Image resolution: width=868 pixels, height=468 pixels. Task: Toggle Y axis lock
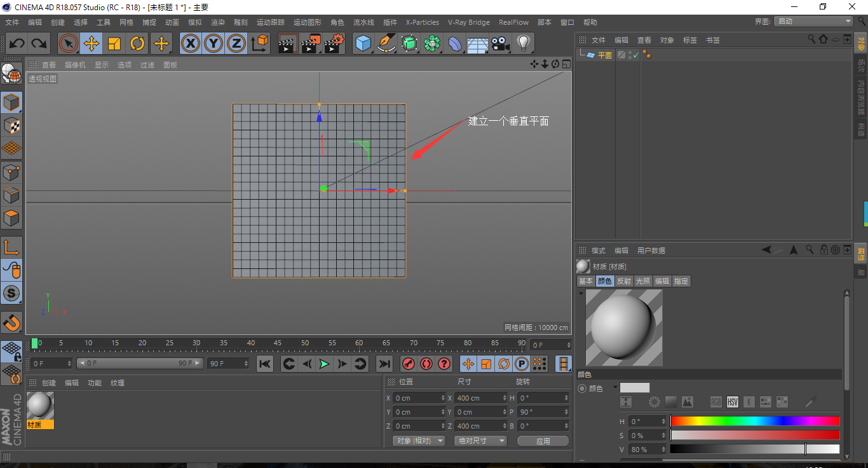tap(214, 43)
